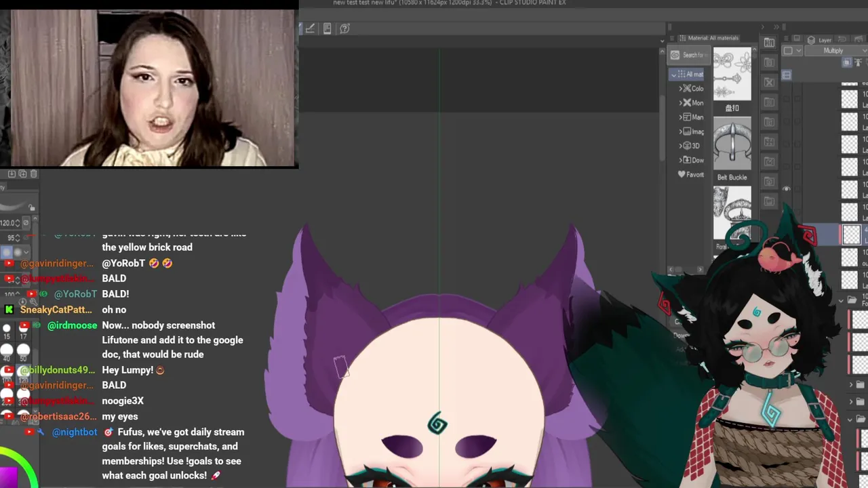Toggle the lock icon on brush stroke preview
Image resolution: width=868 pixels, height=488 pixels.
point(31,207)
